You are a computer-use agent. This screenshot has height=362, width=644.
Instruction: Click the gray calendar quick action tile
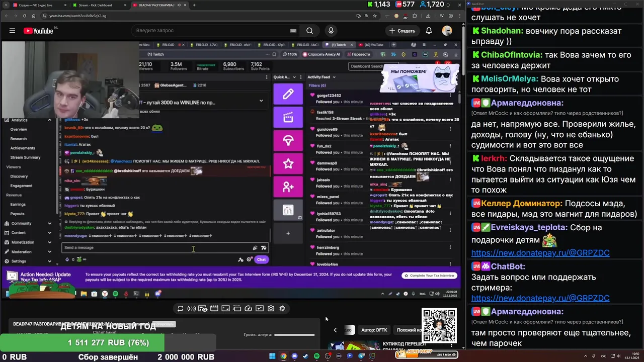click(288, 210)
